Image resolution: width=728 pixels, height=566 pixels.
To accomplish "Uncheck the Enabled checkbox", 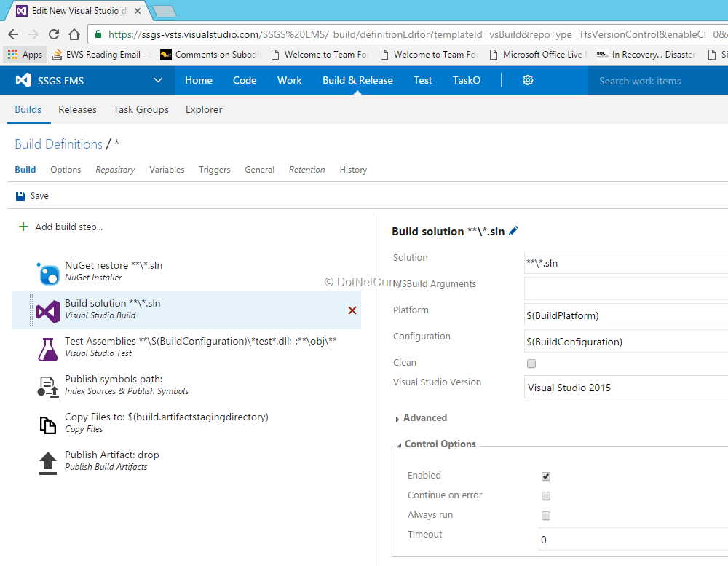I will [x=546, y=476].
